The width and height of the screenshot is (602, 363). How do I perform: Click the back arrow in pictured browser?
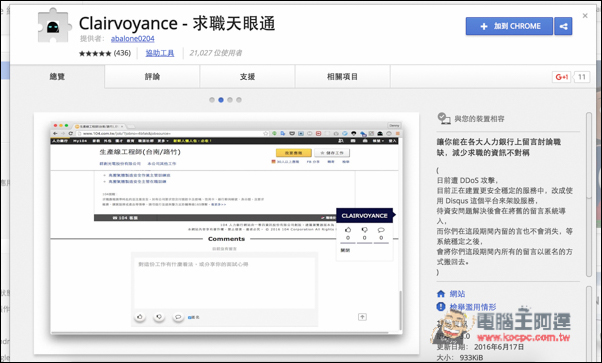pos(55,133)
